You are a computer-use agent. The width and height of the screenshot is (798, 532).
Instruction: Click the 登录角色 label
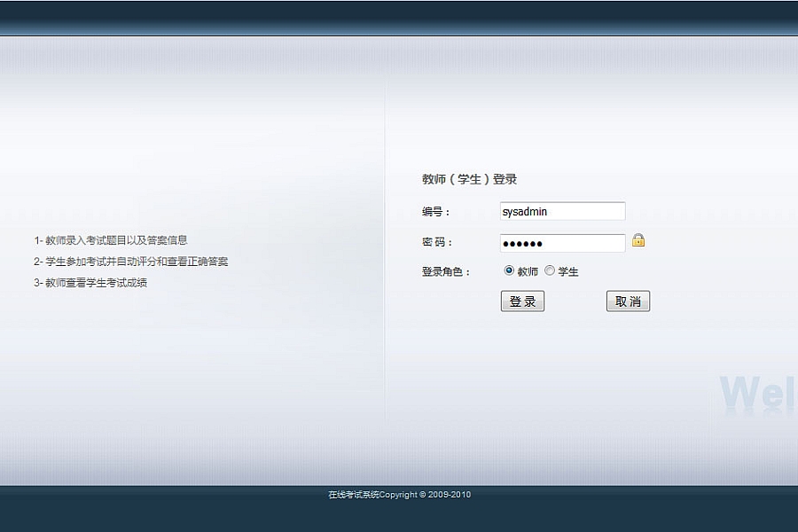pyautogui.click(x=445, y=272)
